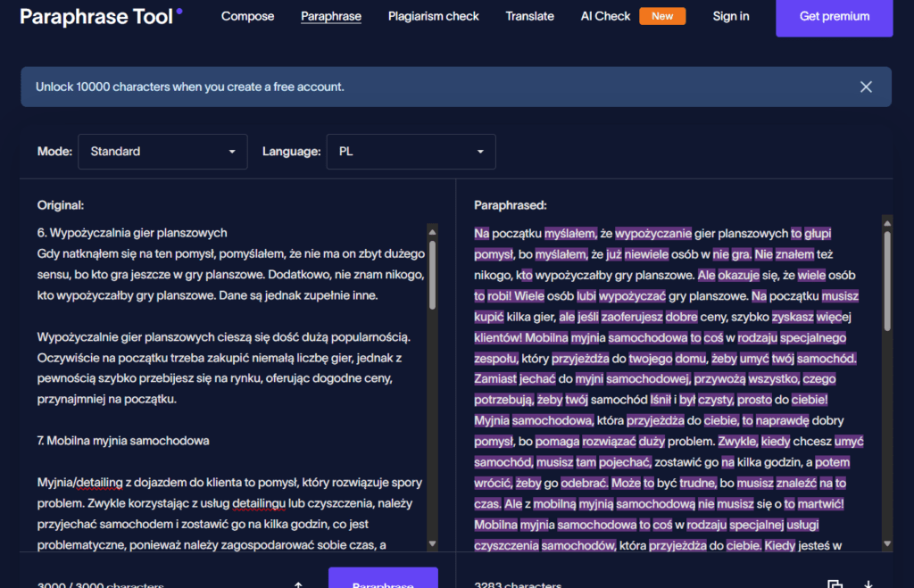Viewport: 914px width, 588px height.
Task: Go to the Translate tab
Action: 529,16
